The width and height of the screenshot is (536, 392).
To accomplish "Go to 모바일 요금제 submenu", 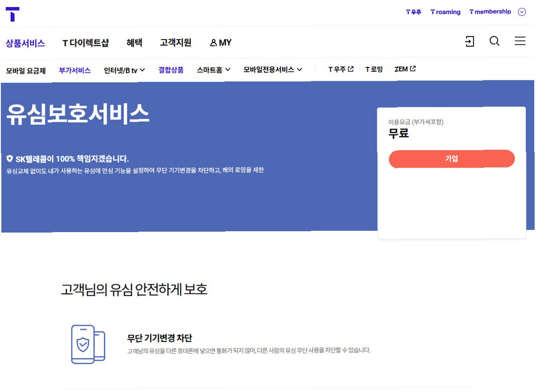I will click(x=26, y=70).
